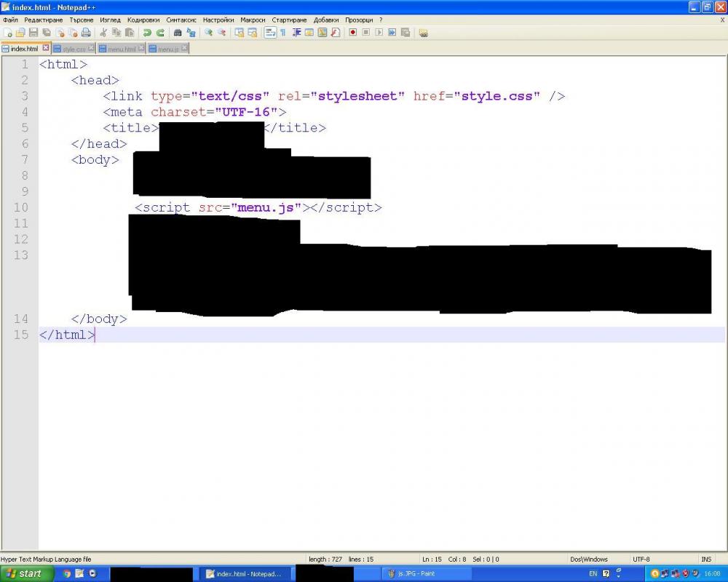Click the Copy icon
Screen dimensions: 728x582
point(116,33)
